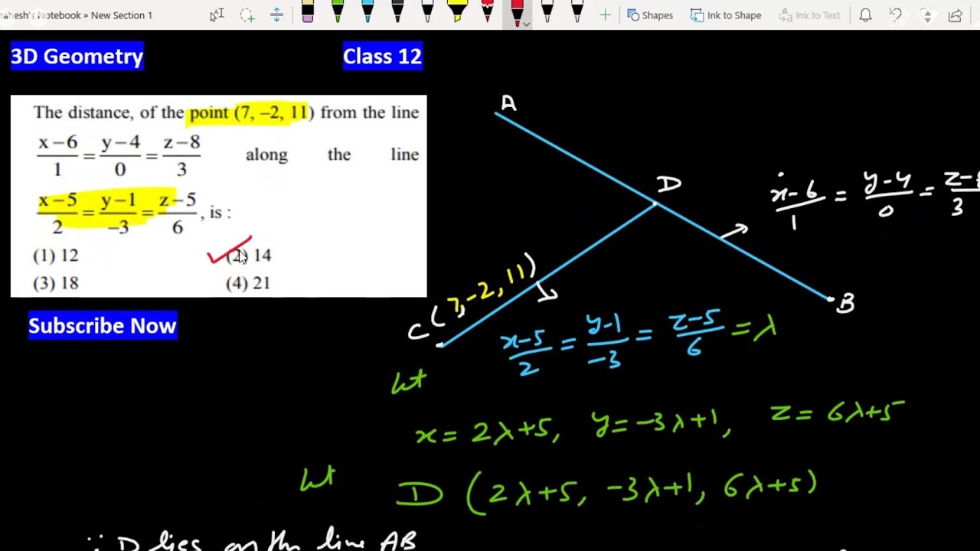The width and height of the screenshot is (980, 551).
Task: Click the question image
Action: point(218,196)
